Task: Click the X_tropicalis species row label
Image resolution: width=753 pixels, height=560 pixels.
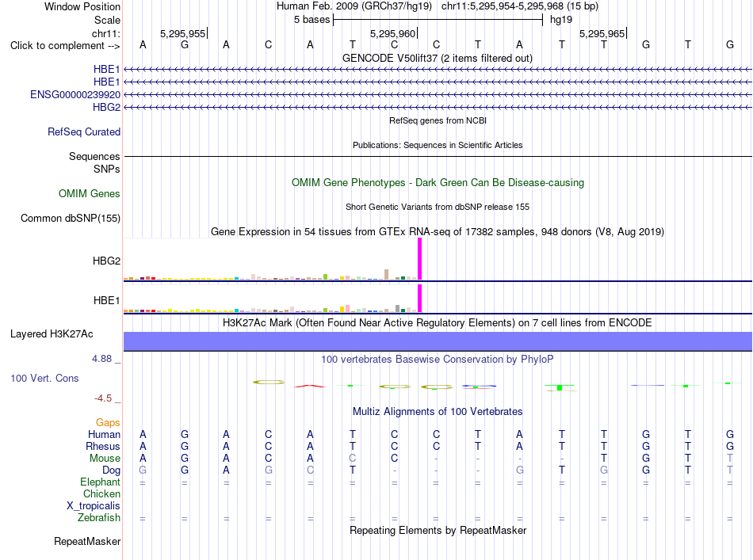Action: coord(94,506)
